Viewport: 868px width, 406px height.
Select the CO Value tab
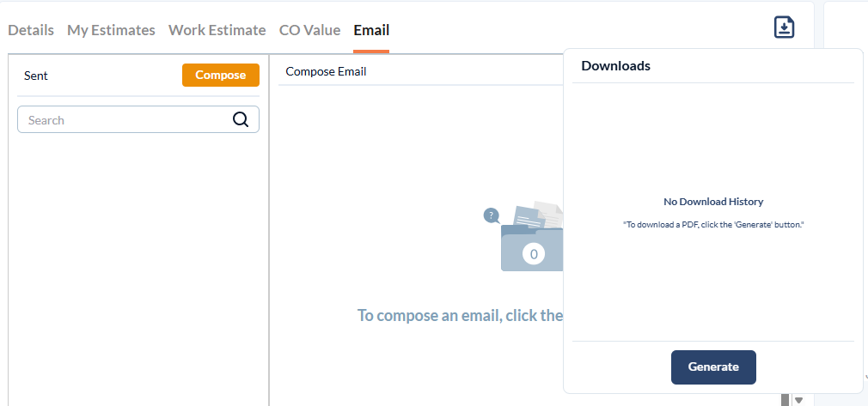(309, 30)
